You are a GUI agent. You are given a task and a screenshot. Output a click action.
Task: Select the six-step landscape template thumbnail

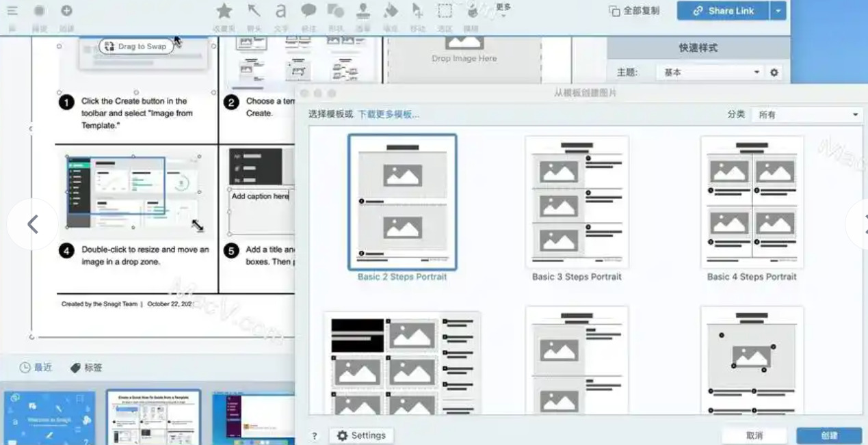(402, 363)
